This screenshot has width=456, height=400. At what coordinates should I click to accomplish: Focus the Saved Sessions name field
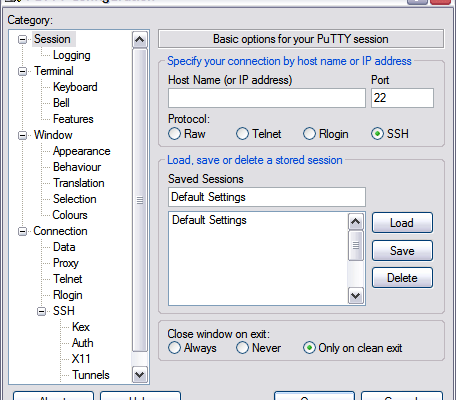(x=267, y=197)
